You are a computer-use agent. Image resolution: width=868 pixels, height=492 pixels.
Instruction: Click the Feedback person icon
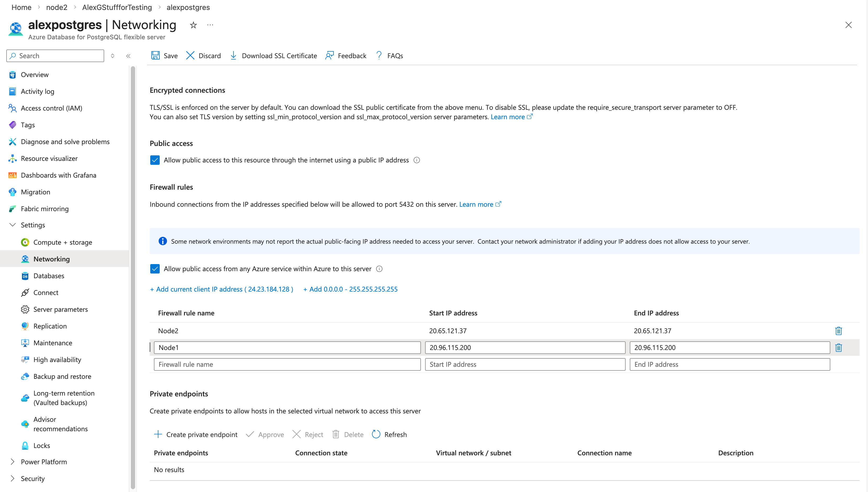point(330,56)
